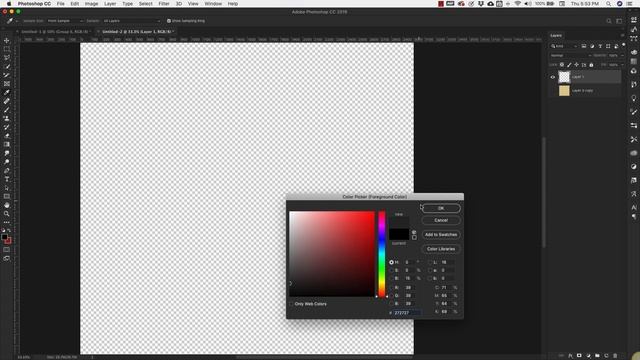Viewport: 640px width, 360px height.
Task: Select the Crop tool
Action: click(x=7, y=75)
